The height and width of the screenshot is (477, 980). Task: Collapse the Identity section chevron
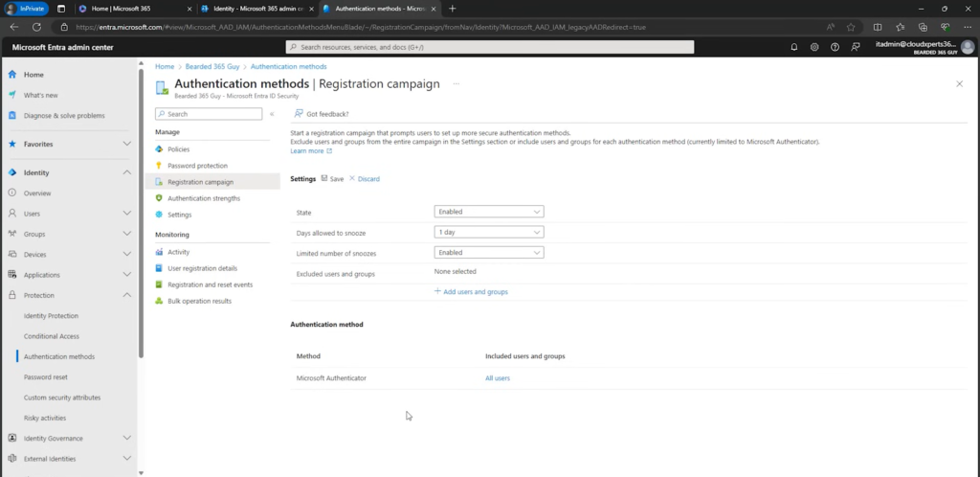127,172
